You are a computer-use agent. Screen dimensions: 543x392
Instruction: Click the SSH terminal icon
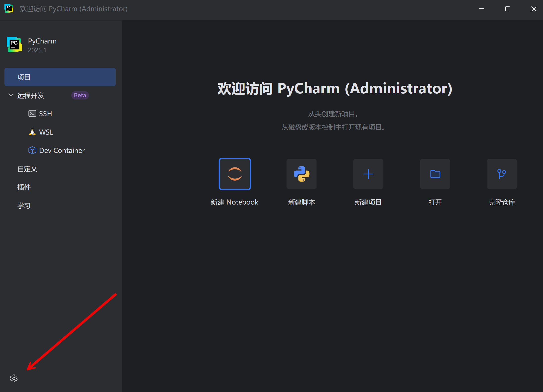32,114
